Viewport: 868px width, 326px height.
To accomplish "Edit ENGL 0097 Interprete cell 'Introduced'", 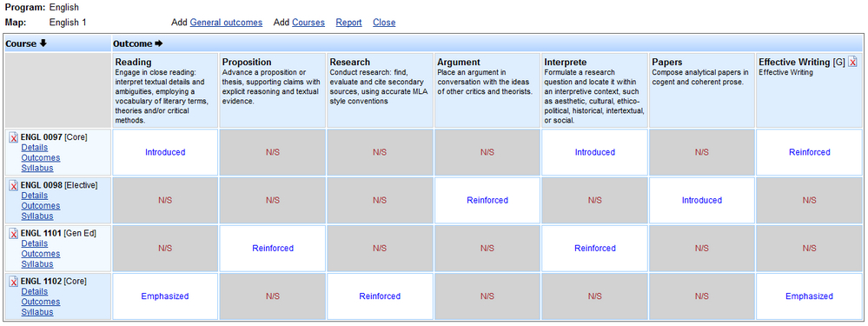I will (595, 152).
